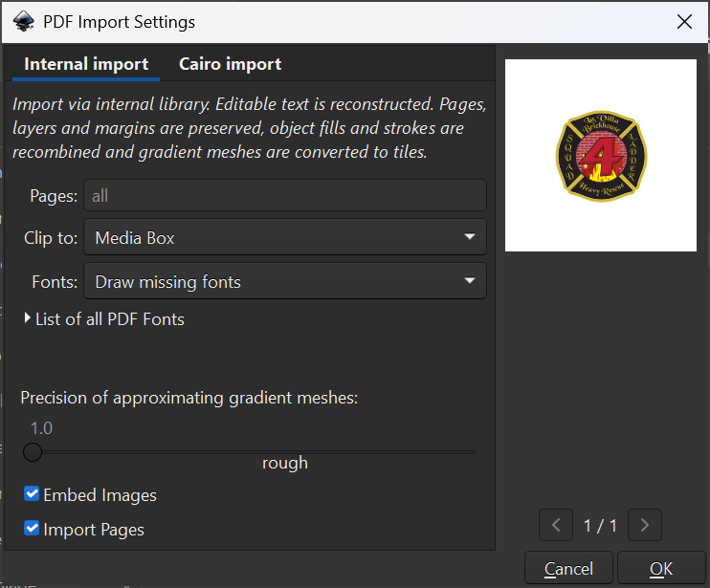Switch to the Cairo import tab

click(230, 64)
